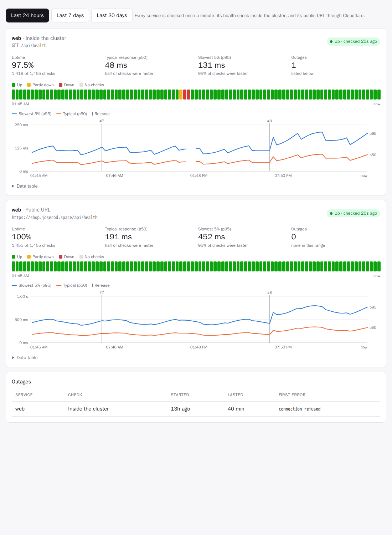This screenshot has height=535, width=392.
Task: Click the grey No checks swatch in Inside the cluster card
Action: [81, 85]
